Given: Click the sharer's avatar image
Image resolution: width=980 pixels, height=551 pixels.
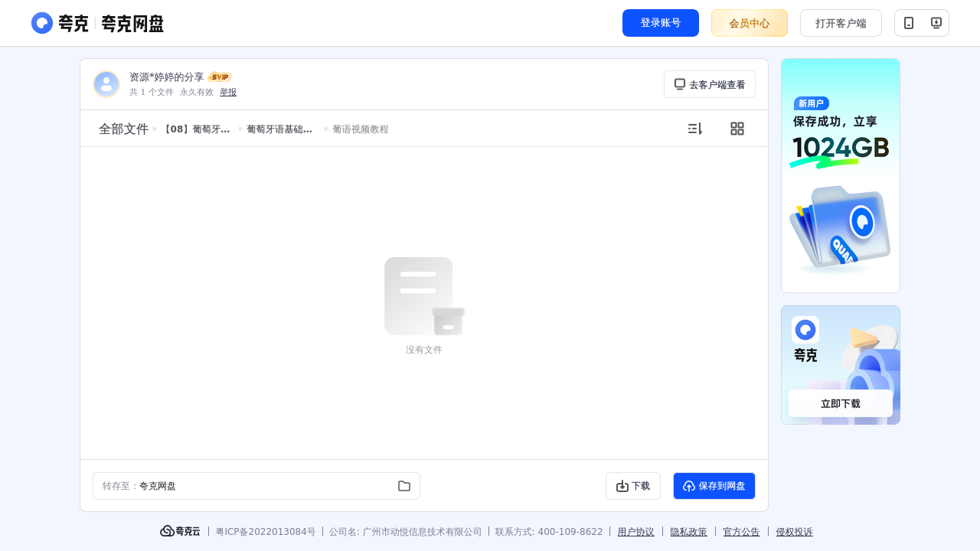Looking at the screenshot, I should [106, 84].
